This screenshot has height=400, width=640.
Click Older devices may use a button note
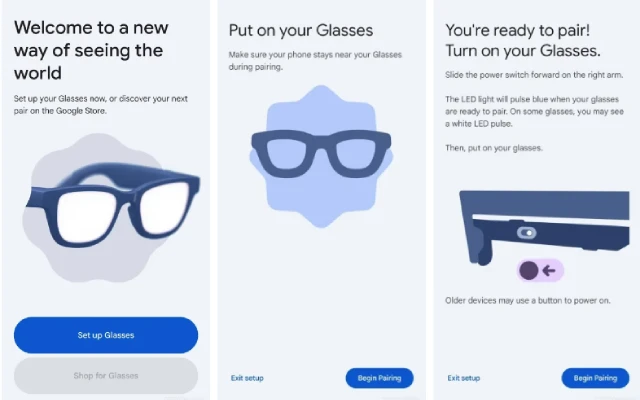pyautogui.click(x=528, y=300)
